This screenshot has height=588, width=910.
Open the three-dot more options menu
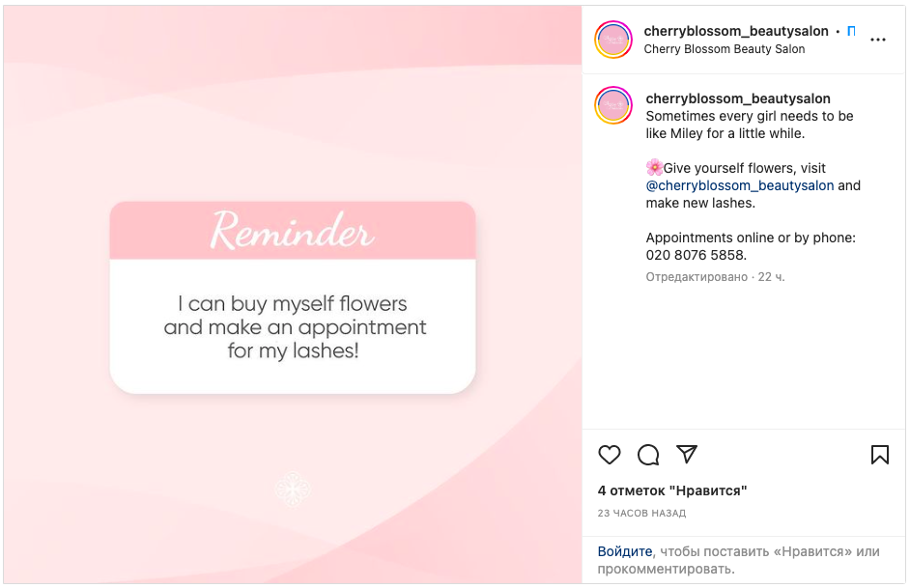(x=877, y=40)
